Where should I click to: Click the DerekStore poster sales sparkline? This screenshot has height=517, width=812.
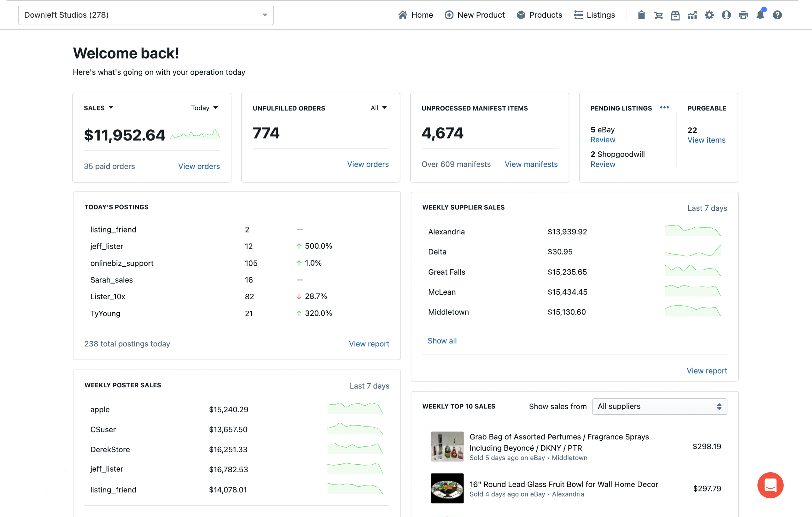coord(355,448)
